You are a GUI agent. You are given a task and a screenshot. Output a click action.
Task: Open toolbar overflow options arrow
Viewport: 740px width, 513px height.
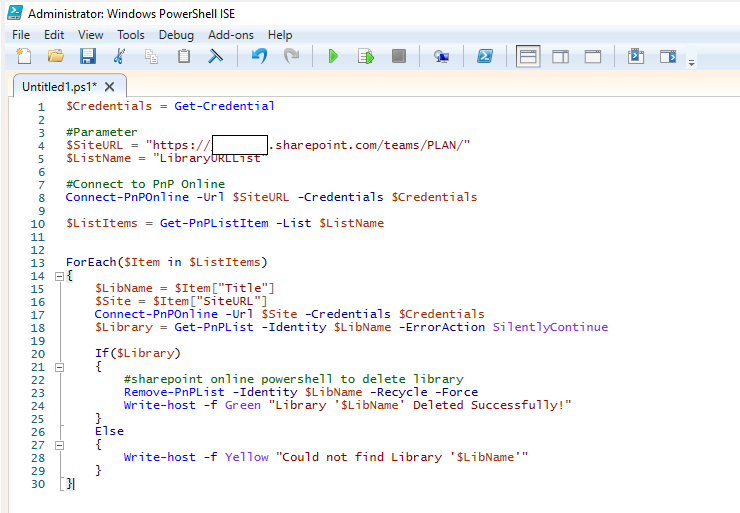click(x=691, y=62)
